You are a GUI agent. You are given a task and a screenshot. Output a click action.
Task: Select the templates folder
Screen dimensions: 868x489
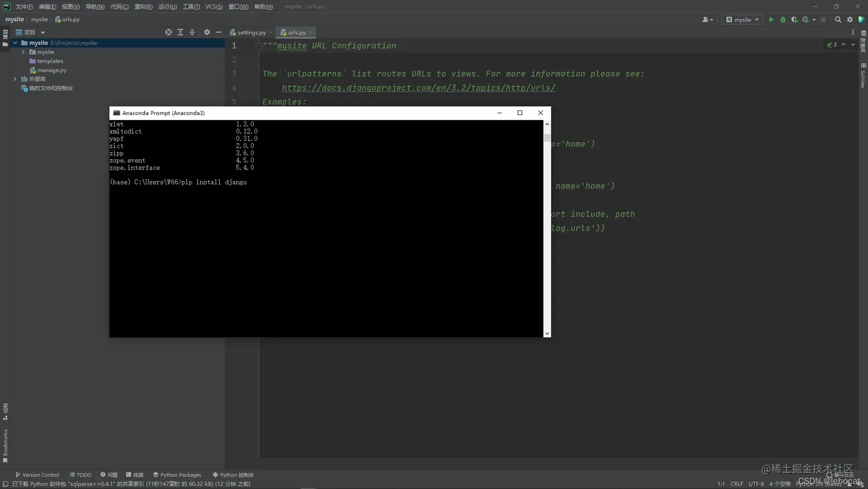click(x=46, y=61)
